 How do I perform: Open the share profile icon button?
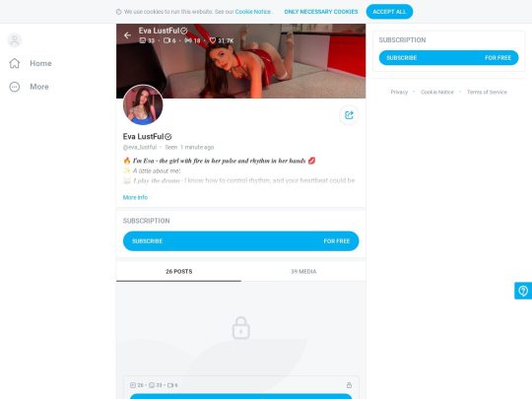349,115
